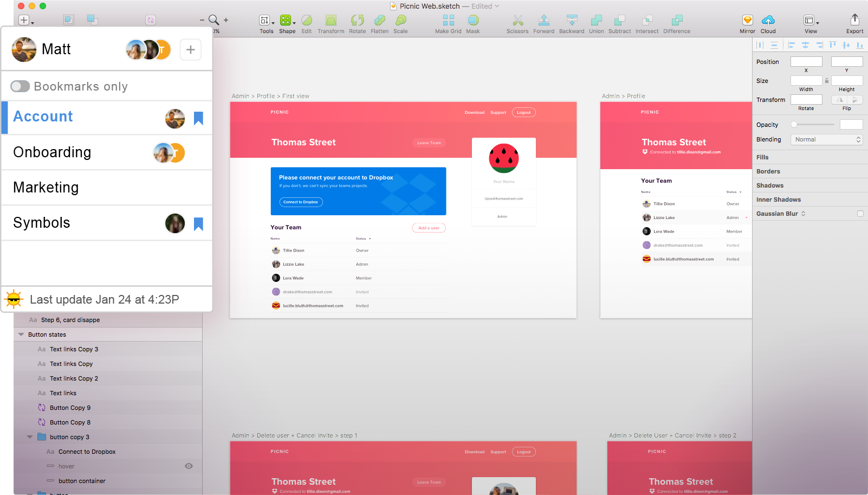Image resolution: width=868 pixels, height=495 pixels.
Task: Adjust the Opacity slider
Action: click(x=794, y=125)
